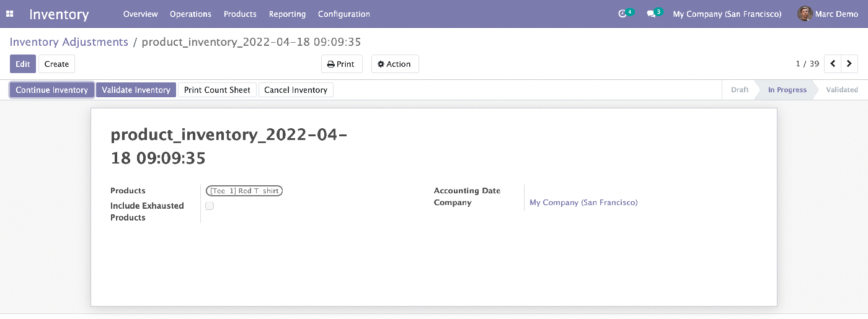
Task: Click the Validate Inventory button
Action: (136, 90)
